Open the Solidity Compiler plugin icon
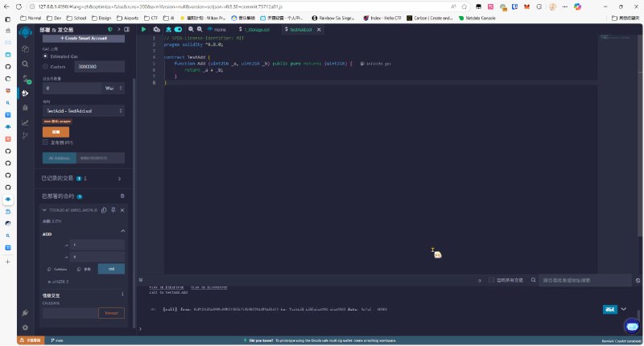 [25, 78]
